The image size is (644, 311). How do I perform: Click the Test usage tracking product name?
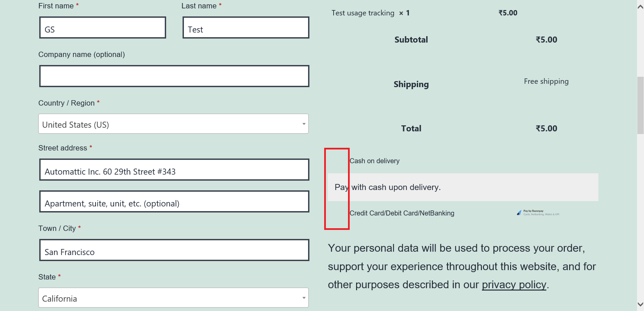coord(362,13)
